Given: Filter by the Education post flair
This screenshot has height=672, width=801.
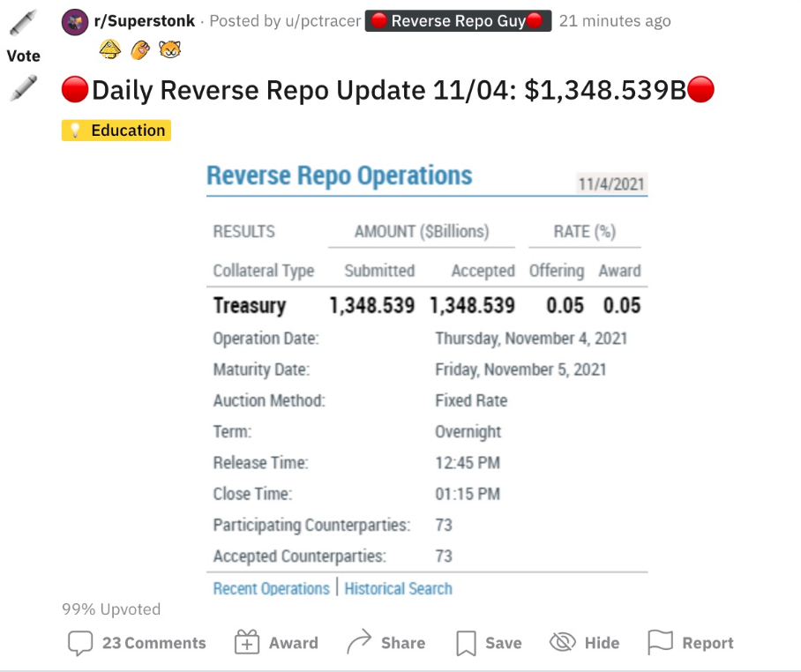Looking at the screenshot, I should pos(116,131).
